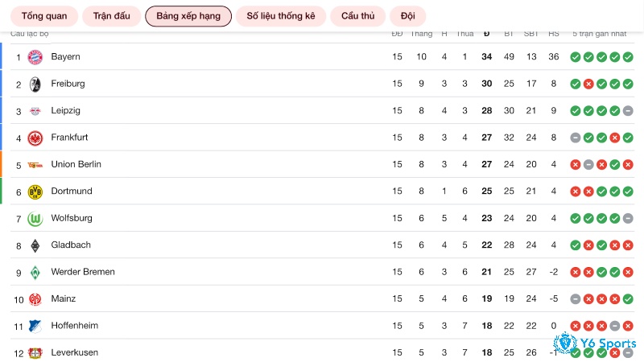The height and width of the screenshot is (362, 644).
Task: Select the Số liệu thống kê tab
Action: pos(281,16)
